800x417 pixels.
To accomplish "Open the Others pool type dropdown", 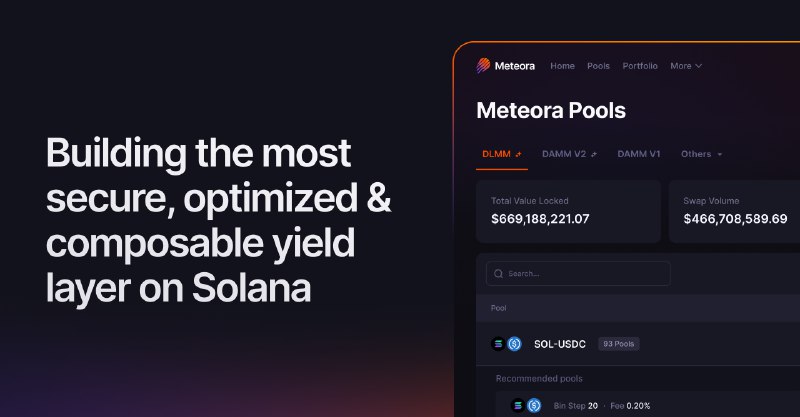I will (701, 154).
